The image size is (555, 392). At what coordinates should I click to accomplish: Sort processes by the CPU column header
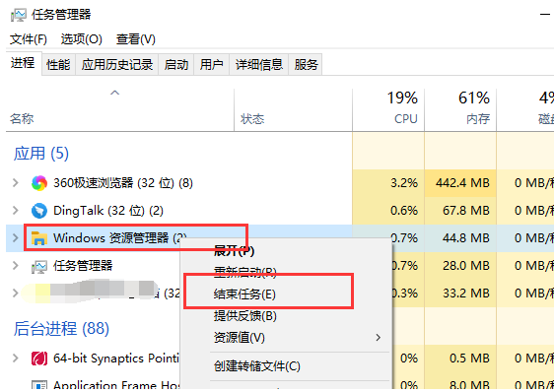(x=388, y=109)
